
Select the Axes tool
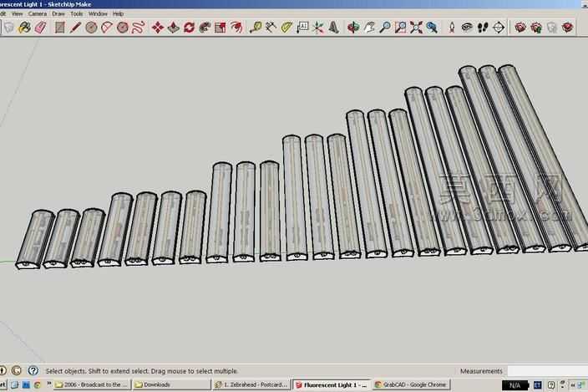(318, 28)
